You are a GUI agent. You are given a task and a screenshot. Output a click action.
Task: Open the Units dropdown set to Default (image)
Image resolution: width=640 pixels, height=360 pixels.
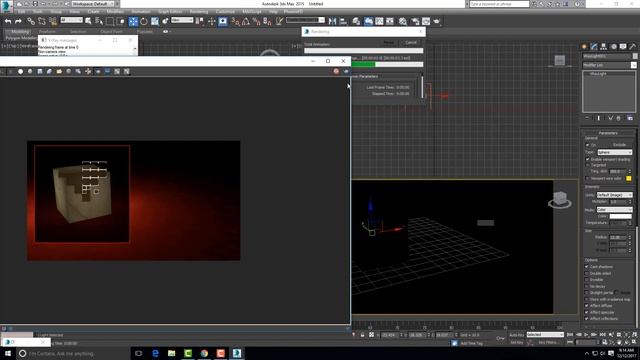click(x=614, y=195)
